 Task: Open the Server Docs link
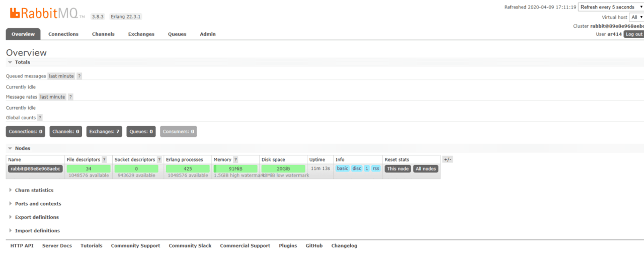[x=57, y=246]
